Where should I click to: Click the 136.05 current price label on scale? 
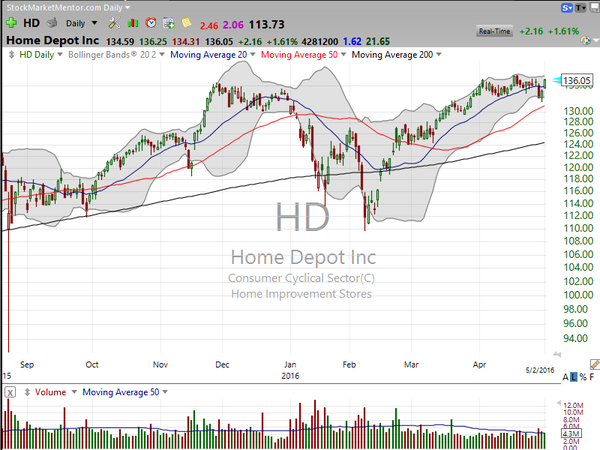point(577,80)
